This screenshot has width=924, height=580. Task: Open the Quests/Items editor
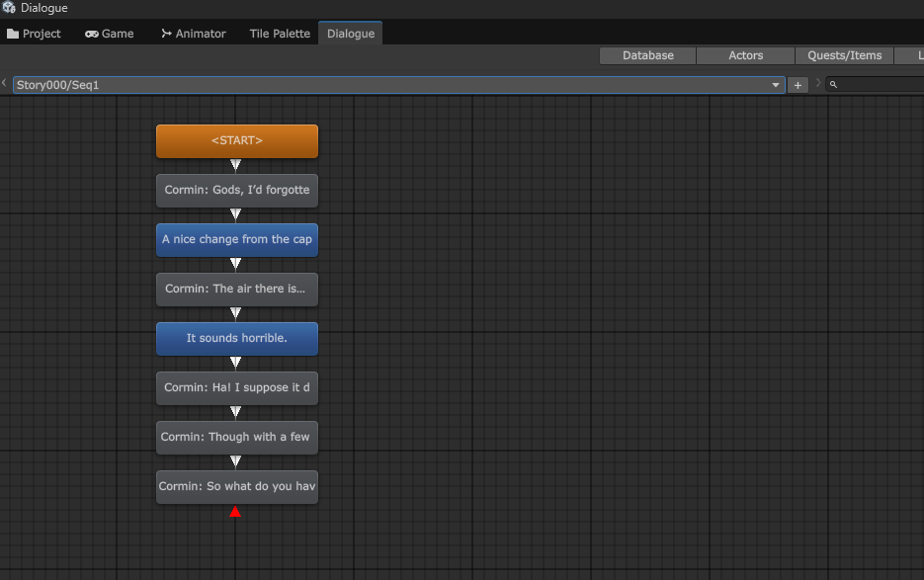click(x=844, y=55)
